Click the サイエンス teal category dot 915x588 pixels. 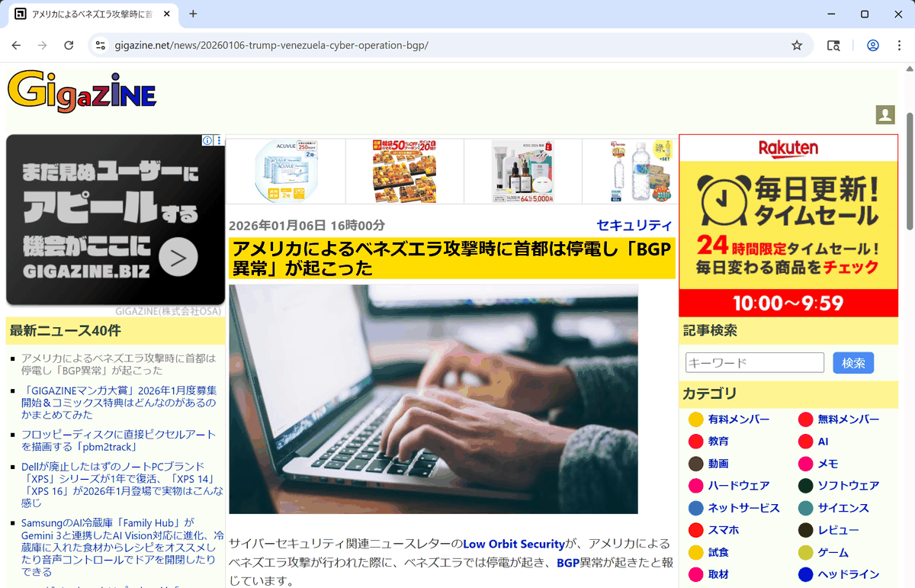[x=805, y=508]
